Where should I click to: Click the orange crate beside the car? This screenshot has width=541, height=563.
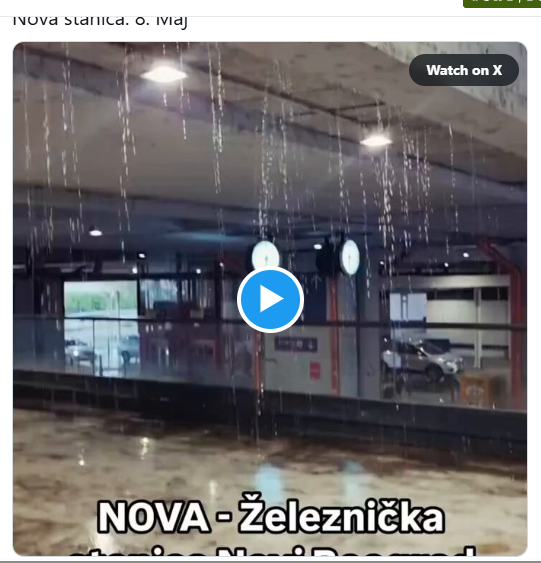pos(475,391)
